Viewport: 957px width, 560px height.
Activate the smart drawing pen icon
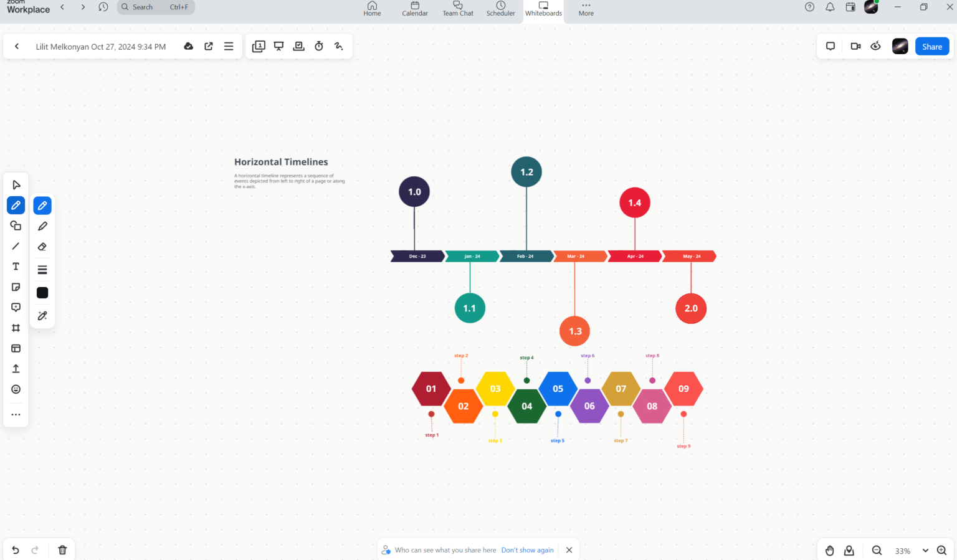(x=42, y=315)
